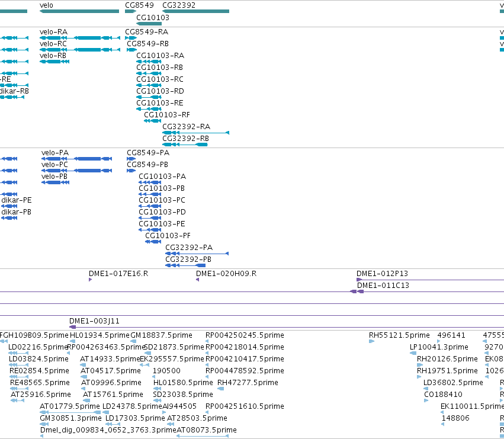Screen dimensions: 504x439
Task: Select the CG10103 gene bar
Action: tap(149, 24)
